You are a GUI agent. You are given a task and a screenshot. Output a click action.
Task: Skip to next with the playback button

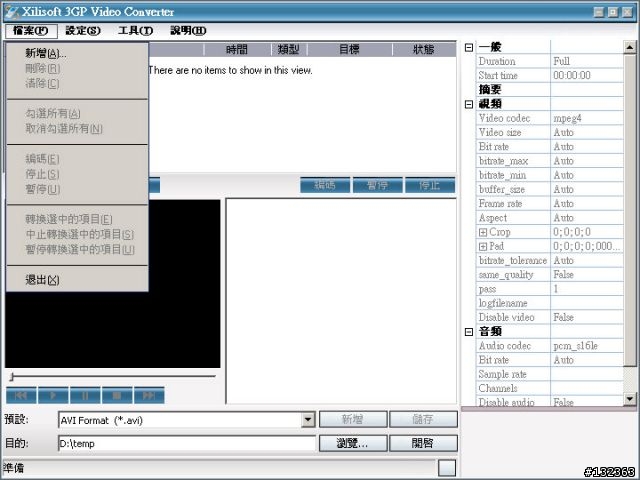pyautogui.click(x=149, y=395)
